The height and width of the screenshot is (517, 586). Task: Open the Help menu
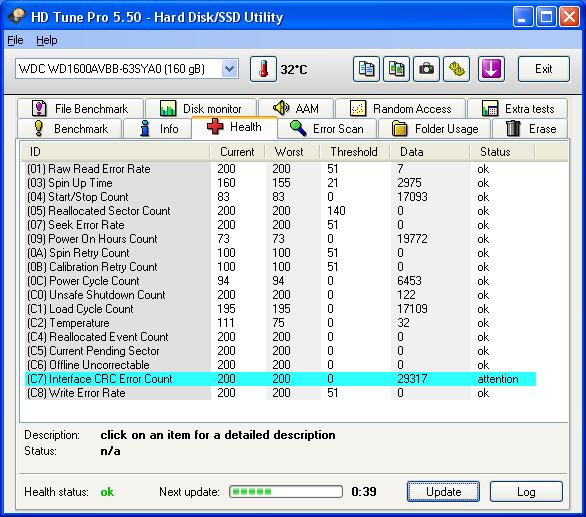(x=47, y=40)
